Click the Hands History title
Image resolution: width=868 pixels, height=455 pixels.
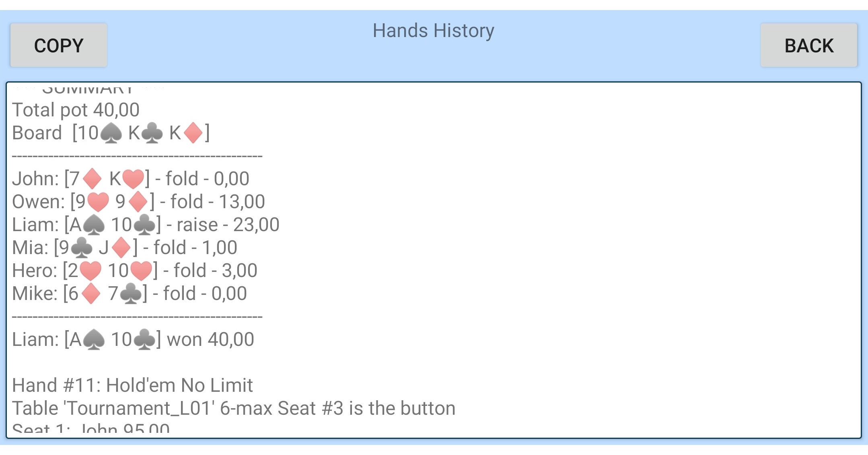[x=433, y=31]
